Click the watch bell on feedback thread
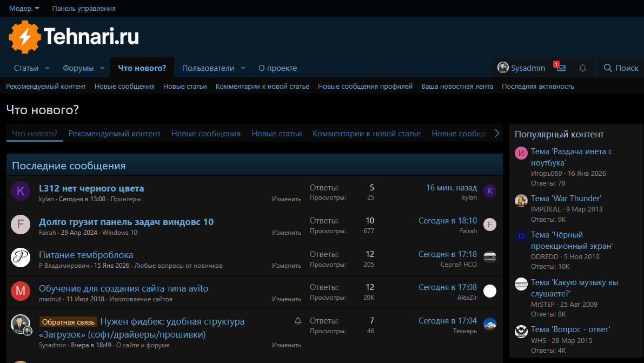The height and width of the screenshot is (363, 644). click(x=298, y=321)
